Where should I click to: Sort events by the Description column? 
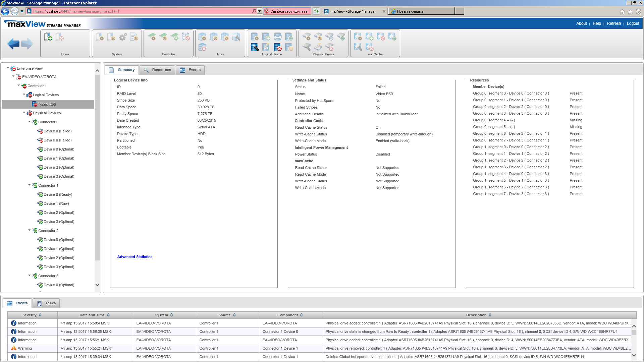coord(479,315)
